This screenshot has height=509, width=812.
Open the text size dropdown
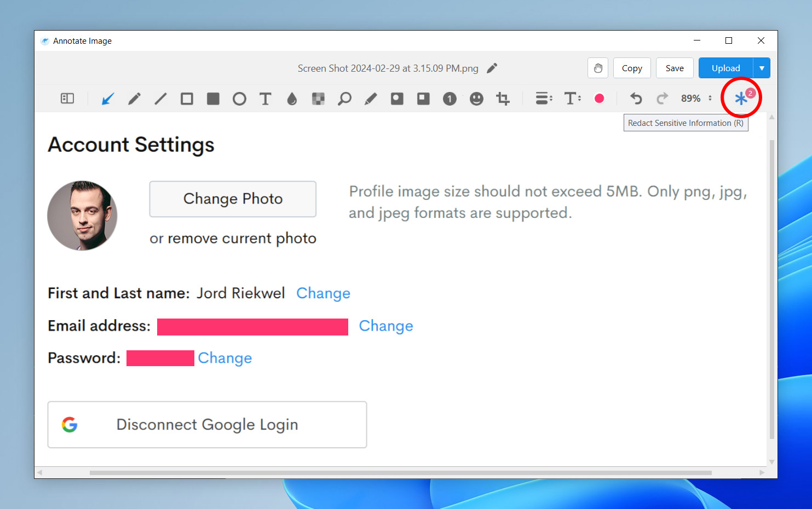572,99
